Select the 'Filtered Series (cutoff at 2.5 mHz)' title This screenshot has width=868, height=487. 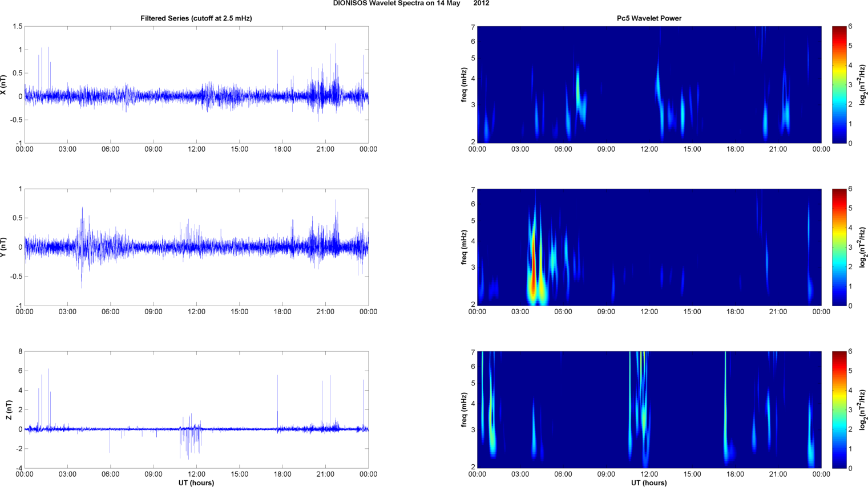coord(196,18)
